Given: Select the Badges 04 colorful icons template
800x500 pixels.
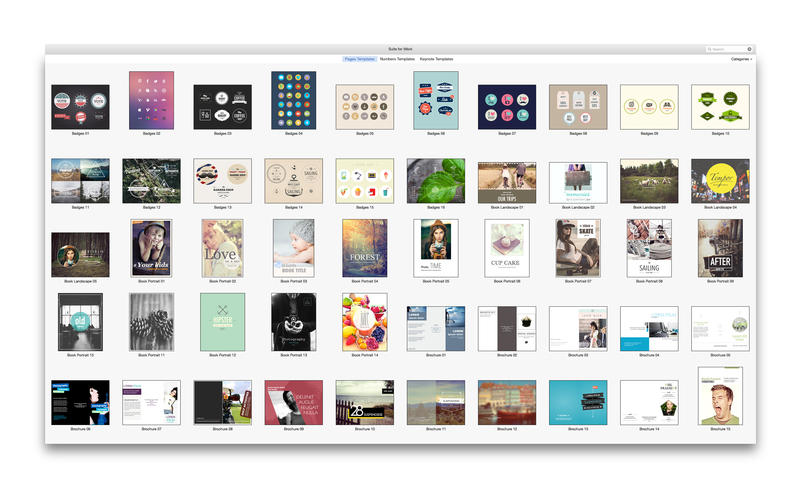Looking at the screenshot, I should click(x=293, y=100).
